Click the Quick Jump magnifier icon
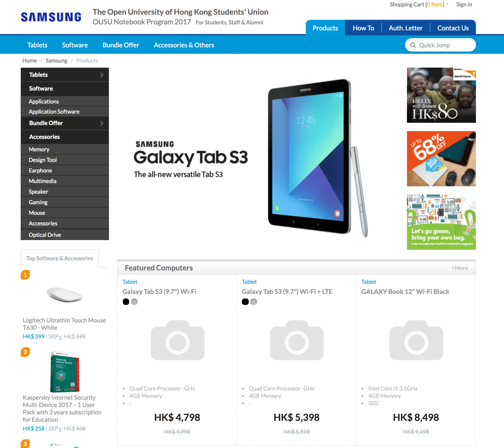The image size is (504, 448). [x=413, y=45]
